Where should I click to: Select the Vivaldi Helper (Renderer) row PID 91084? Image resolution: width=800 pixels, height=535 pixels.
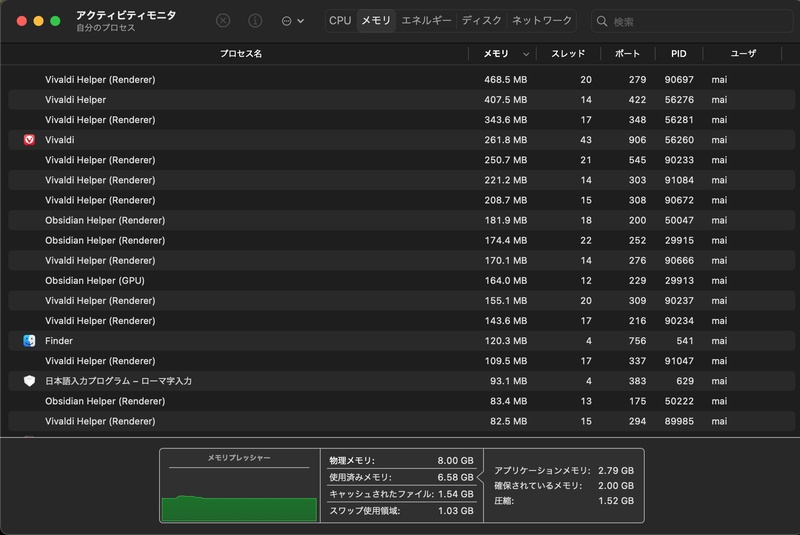coord(402,180)
